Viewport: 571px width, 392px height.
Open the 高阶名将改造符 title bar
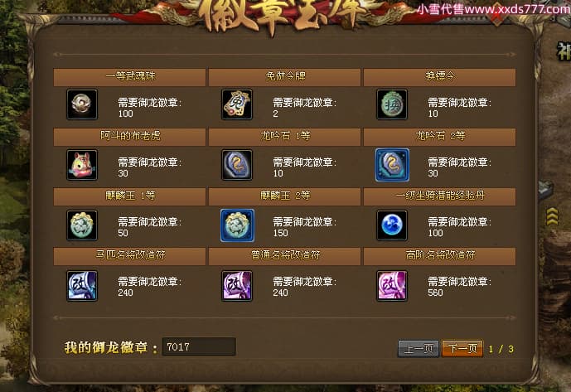pos(439,256)
